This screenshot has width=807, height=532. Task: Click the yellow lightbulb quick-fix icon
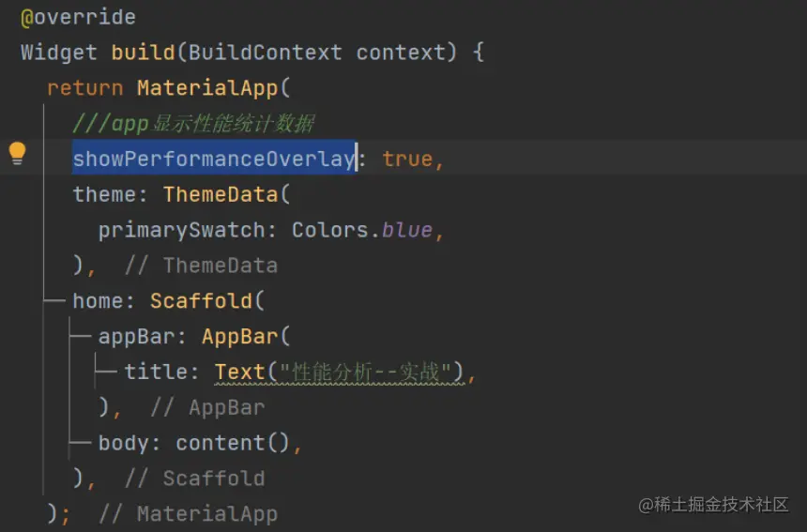click(17, 153)
